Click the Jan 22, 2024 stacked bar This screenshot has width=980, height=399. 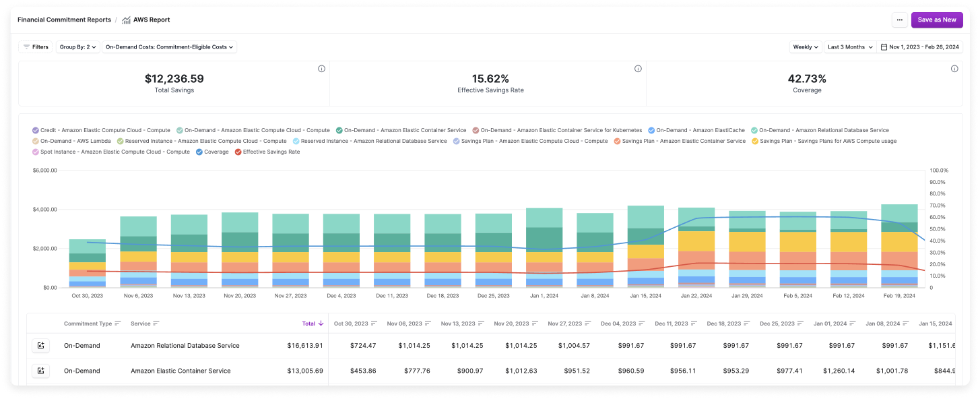(696, 247)
